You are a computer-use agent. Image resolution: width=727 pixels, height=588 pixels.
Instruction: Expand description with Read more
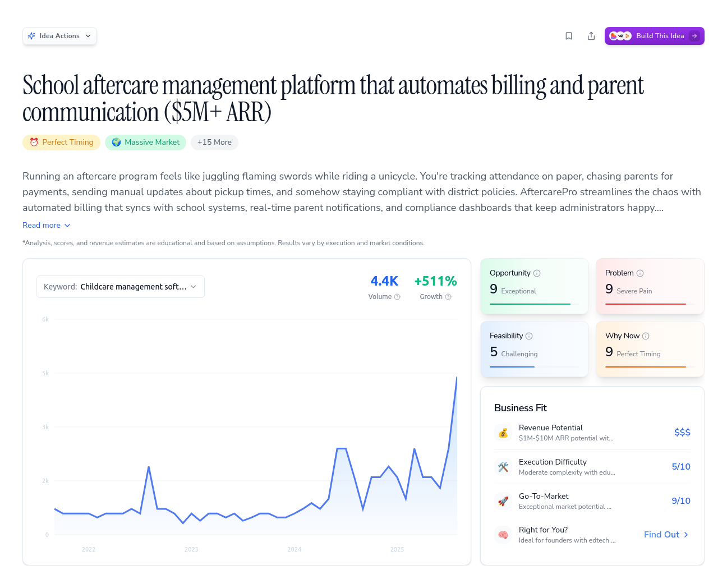pyautogui.click(x=47, y=225)
